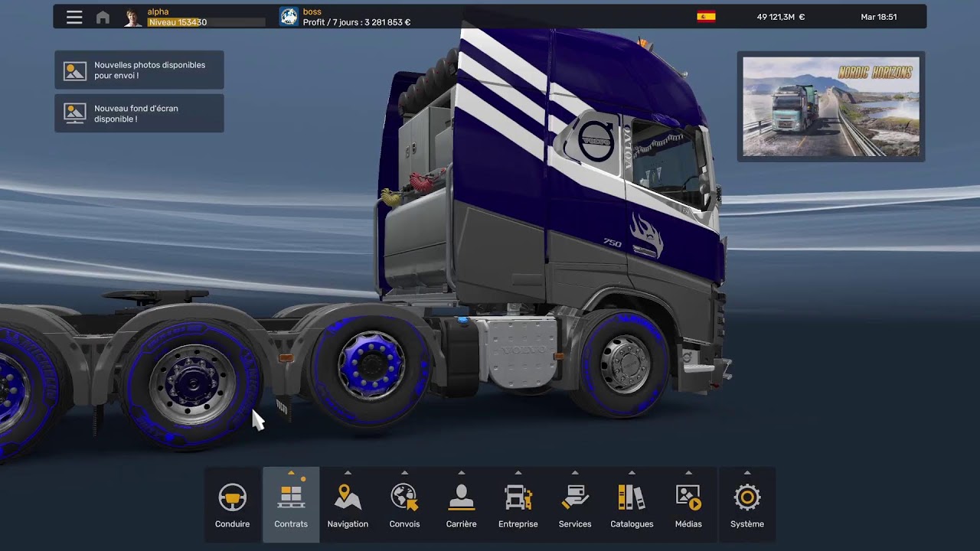Screen dimensions: 980x551
Task: Select the Navigation label
Action: [x=348, y=524]
